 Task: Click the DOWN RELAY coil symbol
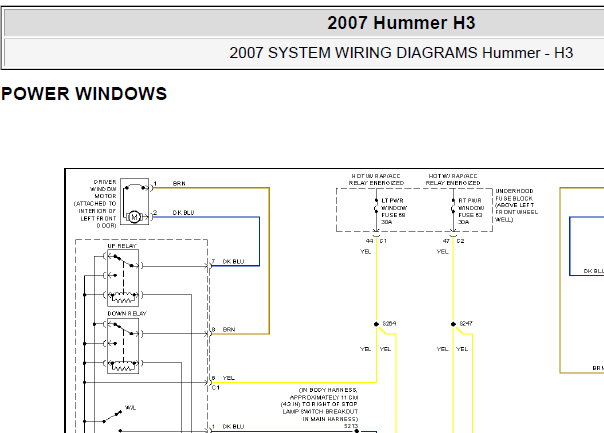[x=123, y=365]
